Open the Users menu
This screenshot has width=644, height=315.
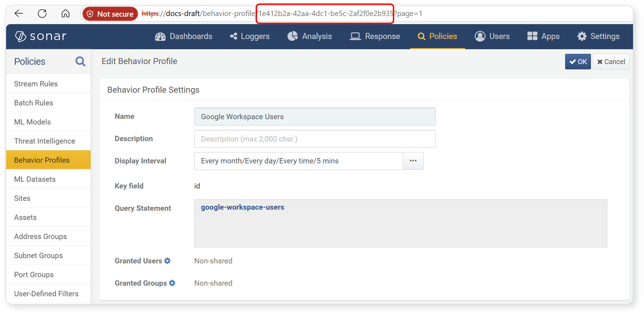(x=492, y=36)
